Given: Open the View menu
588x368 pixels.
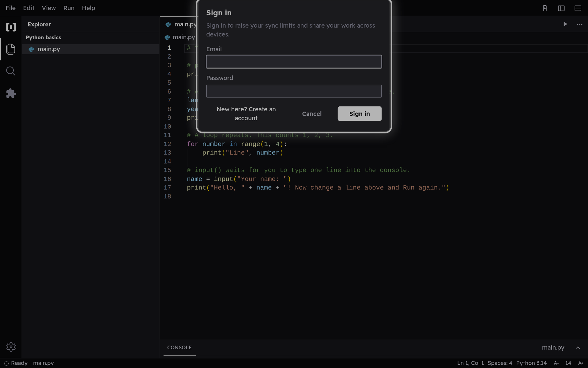Looking at the screenshot, I should click(x=49, y=8).
